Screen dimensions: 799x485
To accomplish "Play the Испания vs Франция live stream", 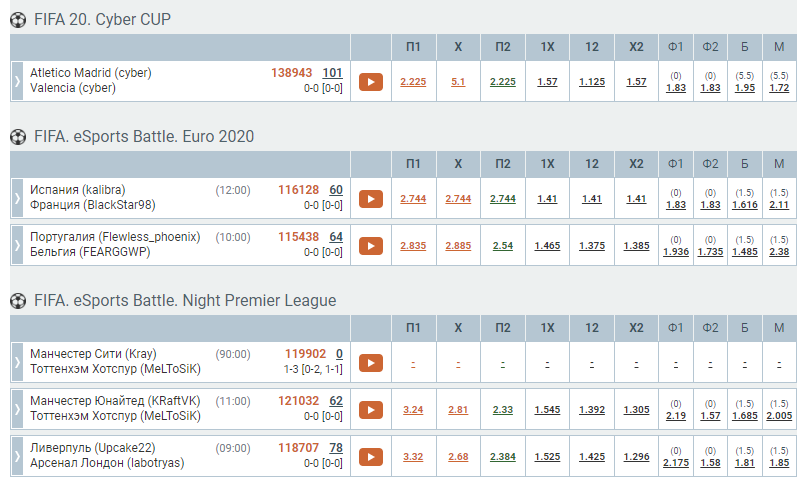I will [x=370, y=199].
